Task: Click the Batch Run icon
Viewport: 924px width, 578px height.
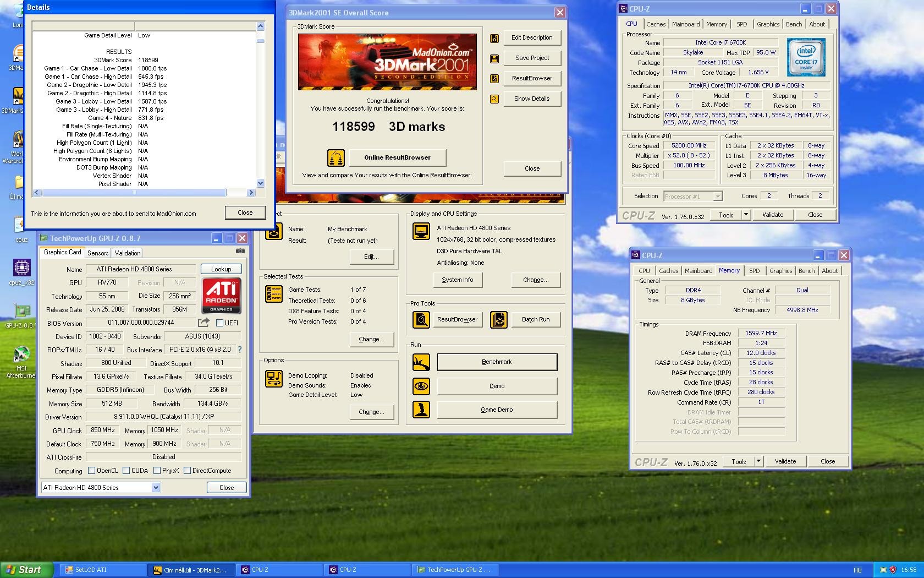Action: [499, 319]
